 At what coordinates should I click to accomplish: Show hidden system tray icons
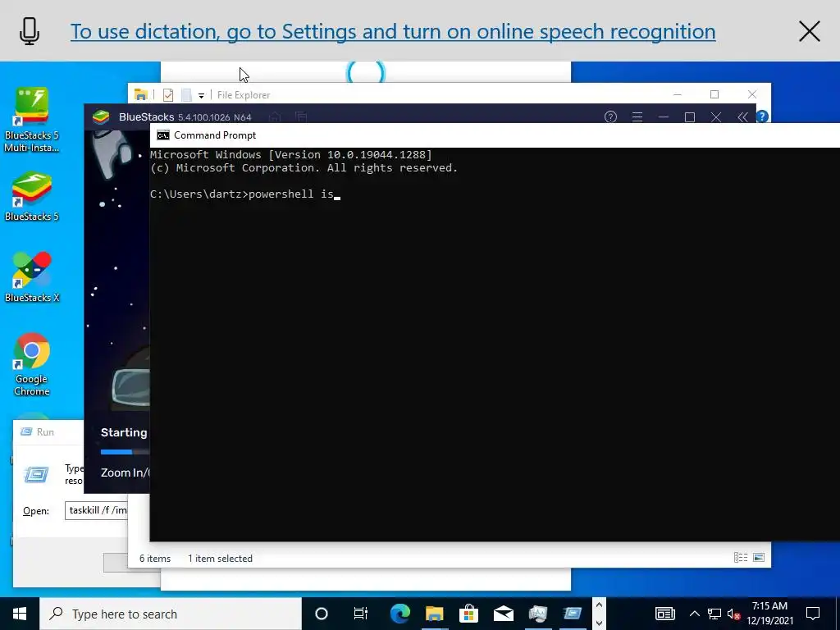click(x=694, y=614)
